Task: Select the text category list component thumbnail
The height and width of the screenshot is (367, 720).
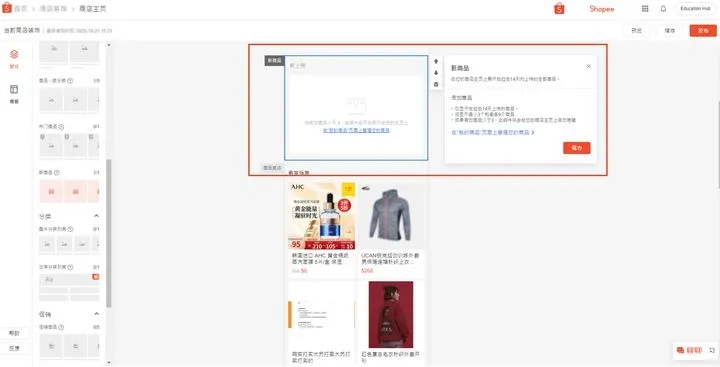Action: click(69, 288)
